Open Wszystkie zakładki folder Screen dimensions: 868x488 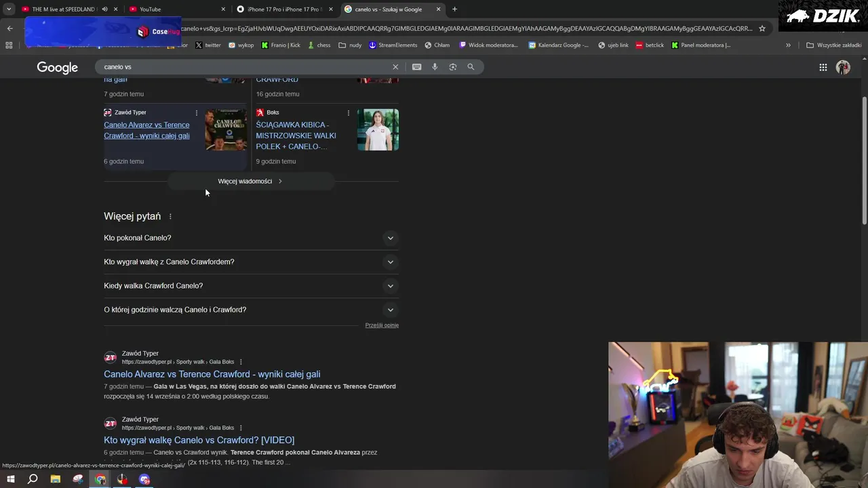tap(834, 45)
